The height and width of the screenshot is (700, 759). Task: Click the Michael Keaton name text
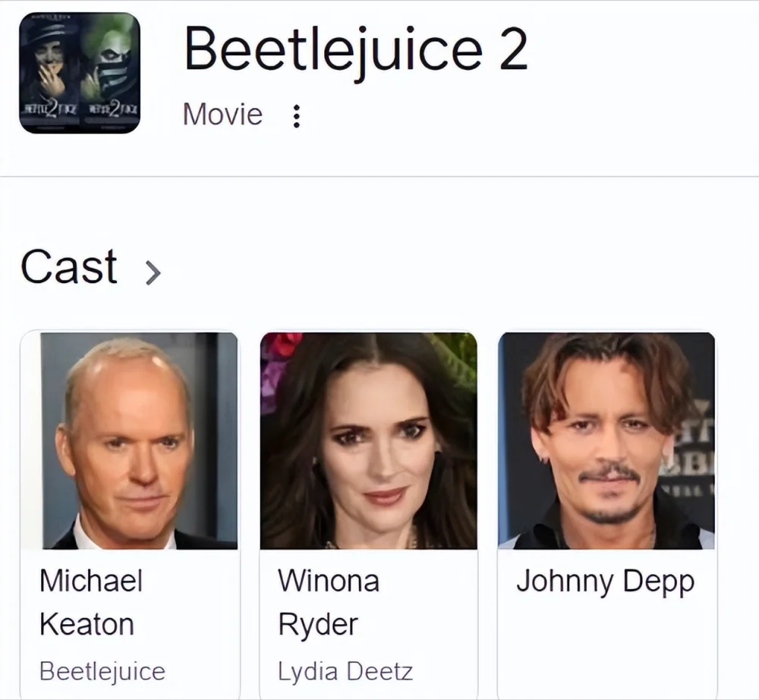pos(90,602)
